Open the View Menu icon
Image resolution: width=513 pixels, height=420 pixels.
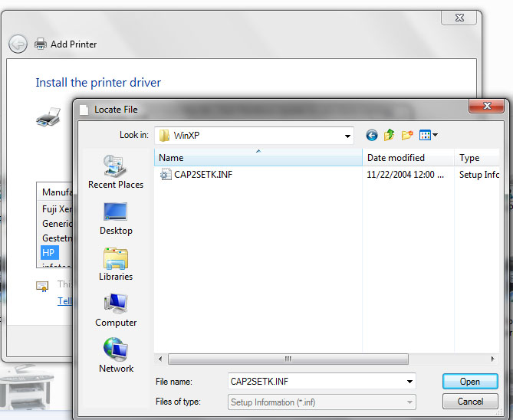[425, 135]
